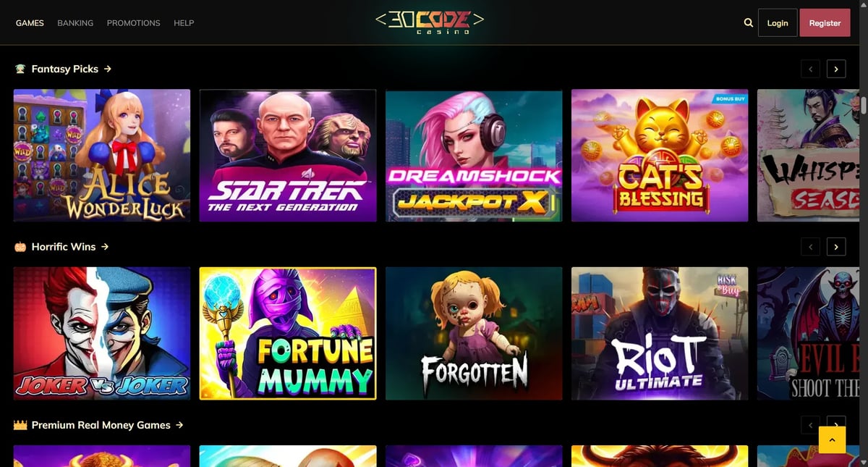Screen dimensions: 868x467
Task: Show next Fantasy Picks games with right arrow
Action: pyautogui.click(x=836, y=69)
